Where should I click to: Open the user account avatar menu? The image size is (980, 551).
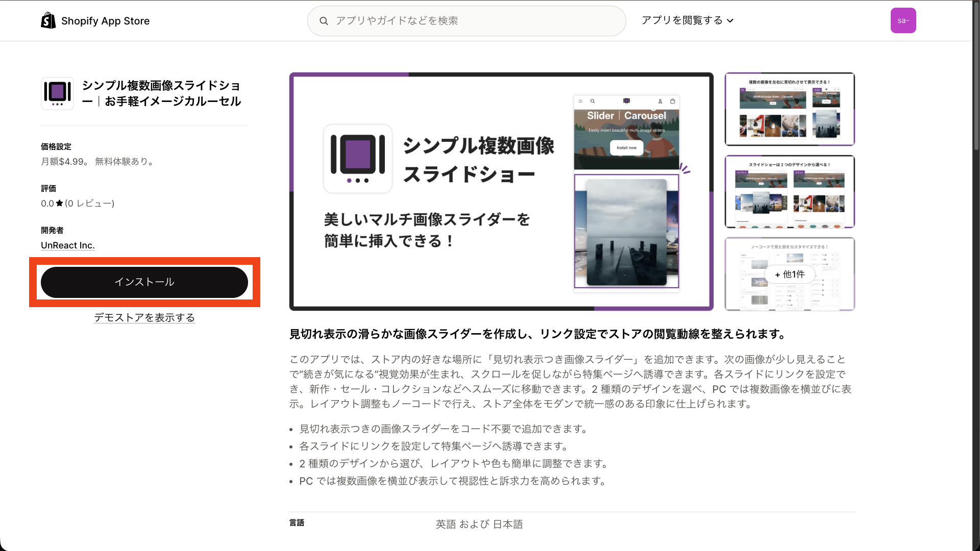pyautogui.click(x=903, y=20)
